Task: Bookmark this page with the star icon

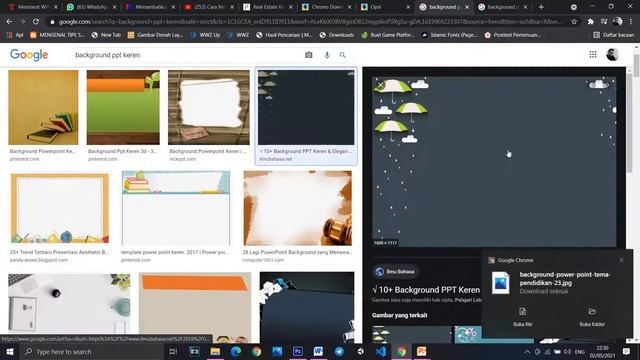Action: (x=574, y=22)
